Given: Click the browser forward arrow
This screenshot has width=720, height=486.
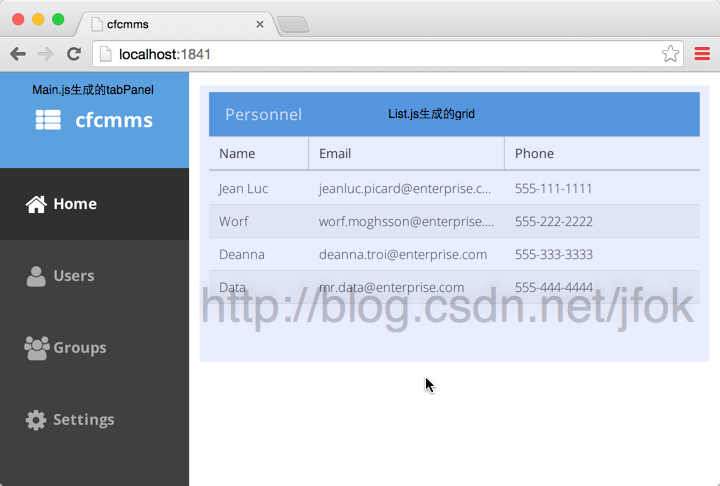Looking at the screenshot, I should click(45, 54).
